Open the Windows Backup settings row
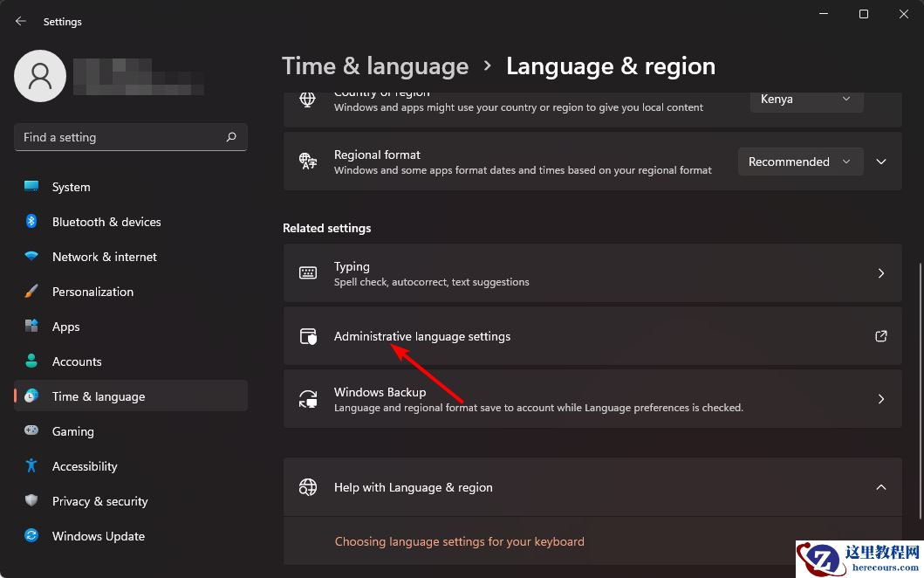 (x=592, y=399)
